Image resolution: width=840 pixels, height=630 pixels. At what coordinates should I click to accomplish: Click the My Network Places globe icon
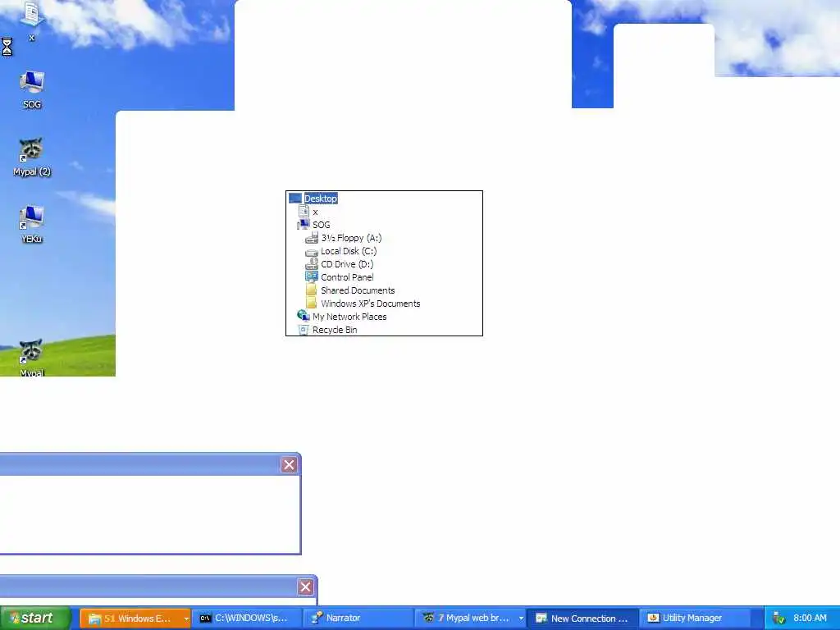pyautogui.click(x=304, y=316)
